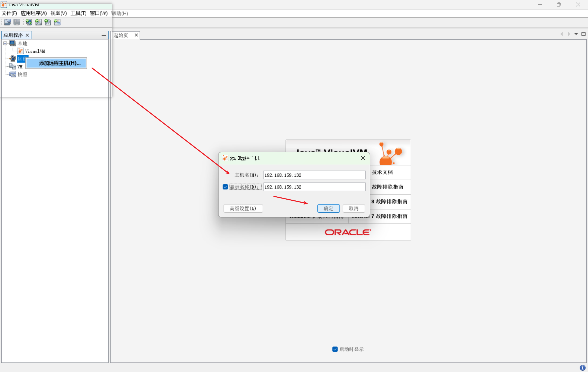The width and height of the screenshot is (588, 372).
Task: Collapse the 本地 tree node
Action: point(5,44)
